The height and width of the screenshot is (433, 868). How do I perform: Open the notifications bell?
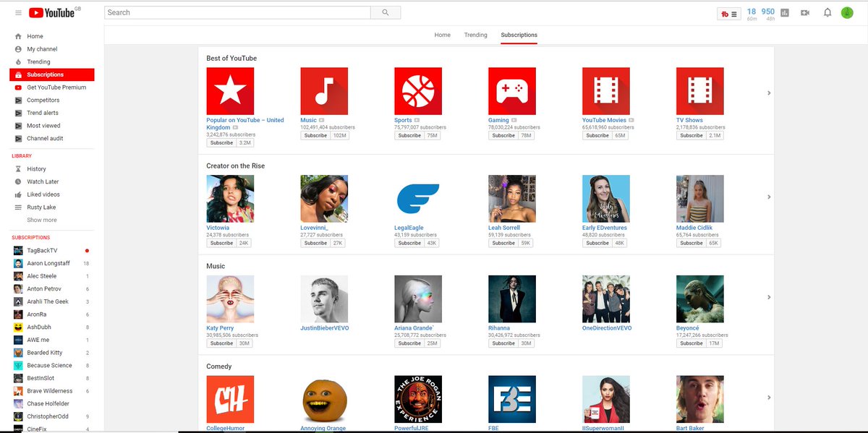[x=827, y=13]
